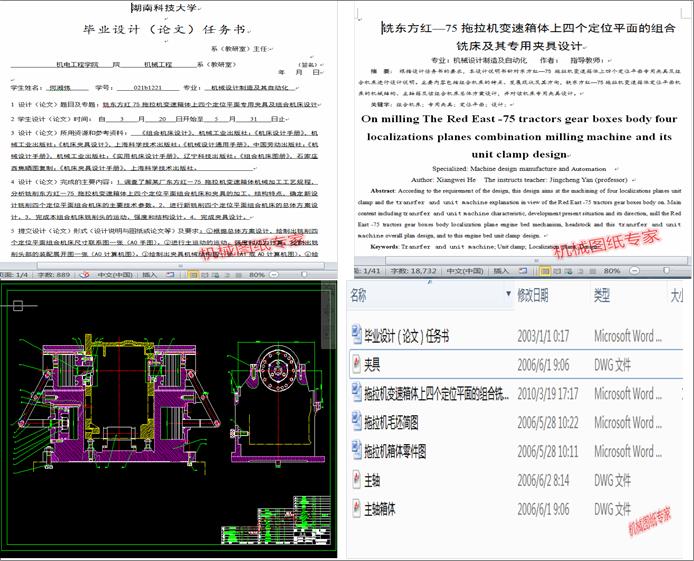
Task: Click horizontal scrollbar of task book Word window
Action: point(181,265)
